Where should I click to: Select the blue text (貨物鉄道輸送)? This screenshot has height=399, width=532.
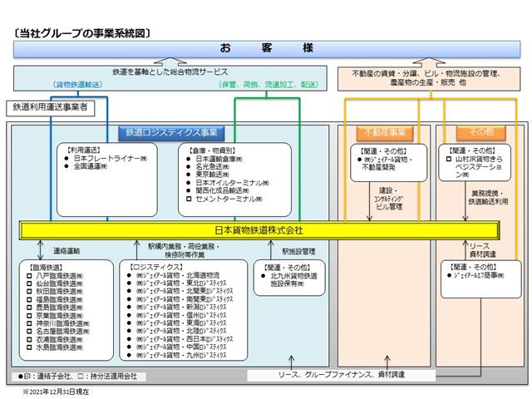(x=77, y=85)
